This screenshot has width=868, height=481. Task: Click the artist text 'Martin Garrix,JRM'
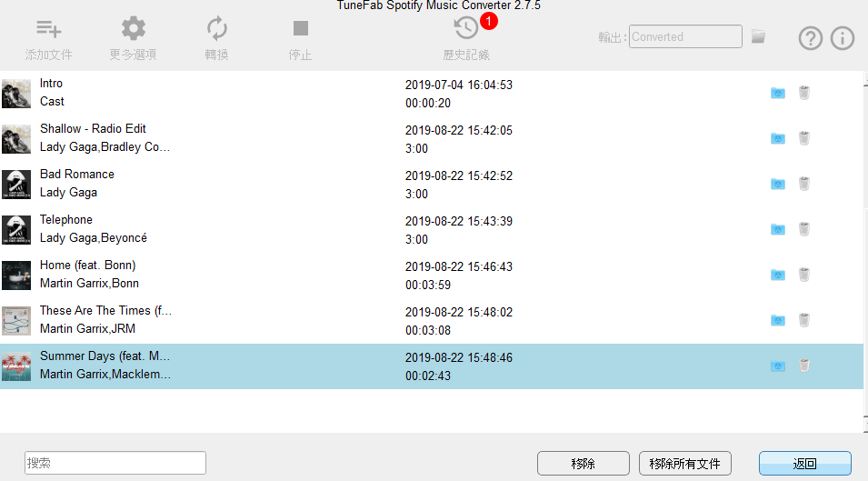[87, 329]
